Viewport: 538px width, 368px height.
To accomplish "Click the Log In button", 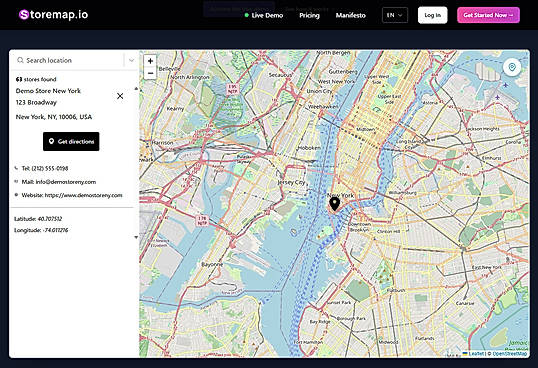I will click(432, 15).
